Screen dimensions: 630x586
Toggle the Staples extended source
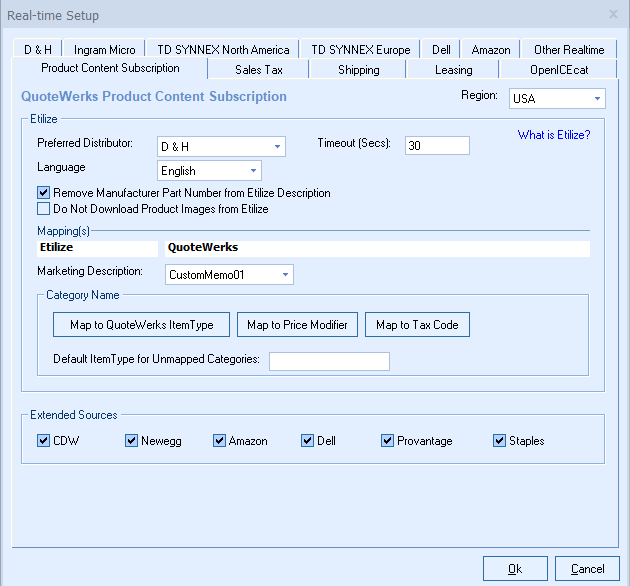[499, 441]
